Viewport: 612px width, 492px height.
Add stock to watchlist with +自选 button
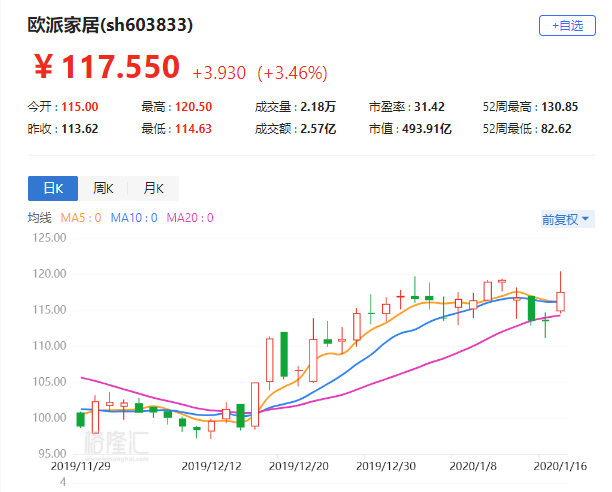click(x=567, y=25)
